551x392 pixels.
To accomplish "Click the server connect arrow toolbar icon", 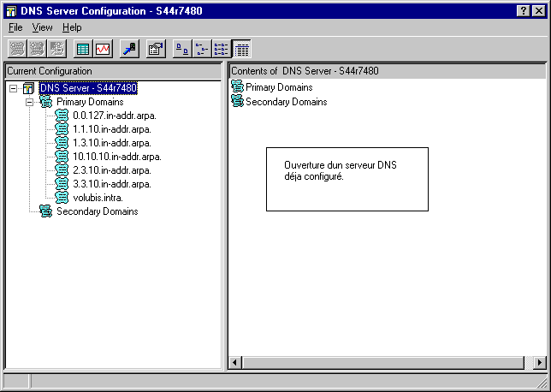I will [x=128, y=49].
